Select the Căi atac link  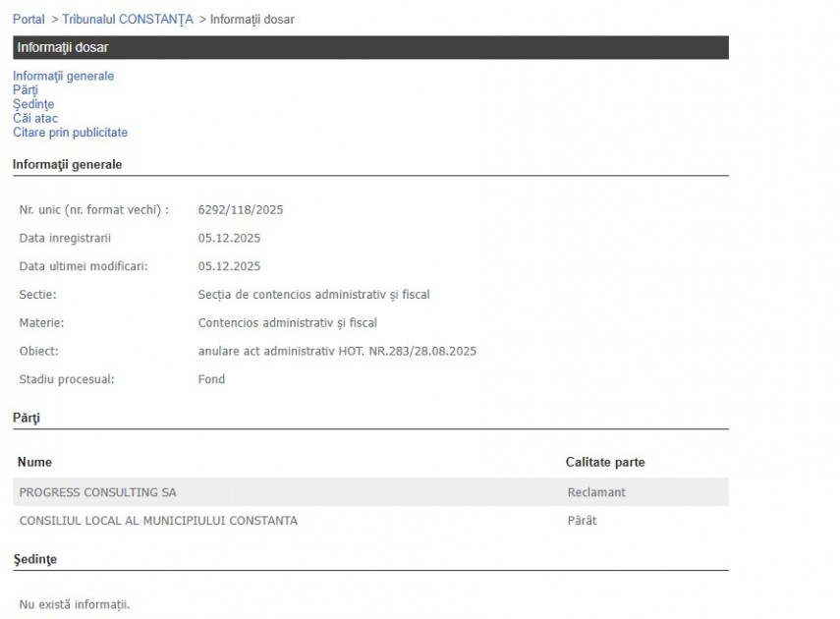tap(35, 119)
